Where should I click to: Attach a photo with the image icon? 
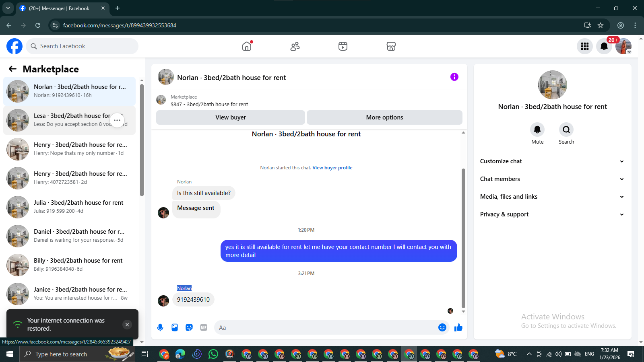(x=175, y=327)
